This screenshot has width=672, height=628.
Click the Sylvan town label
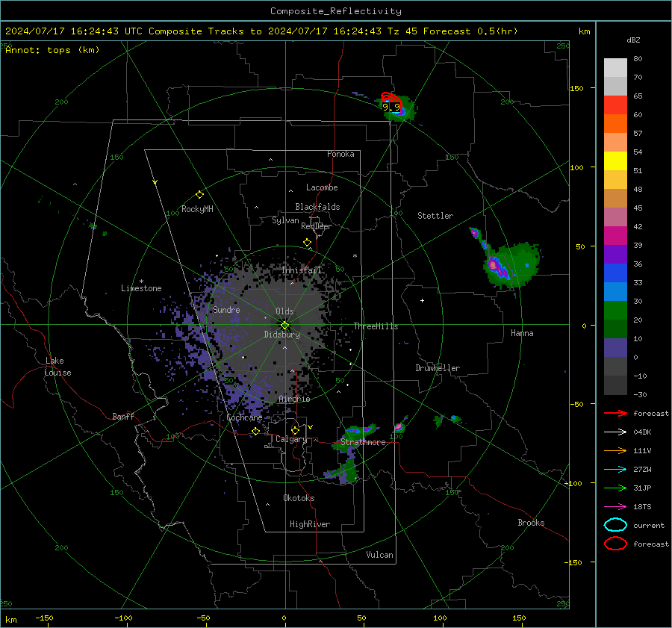(285, 220)
